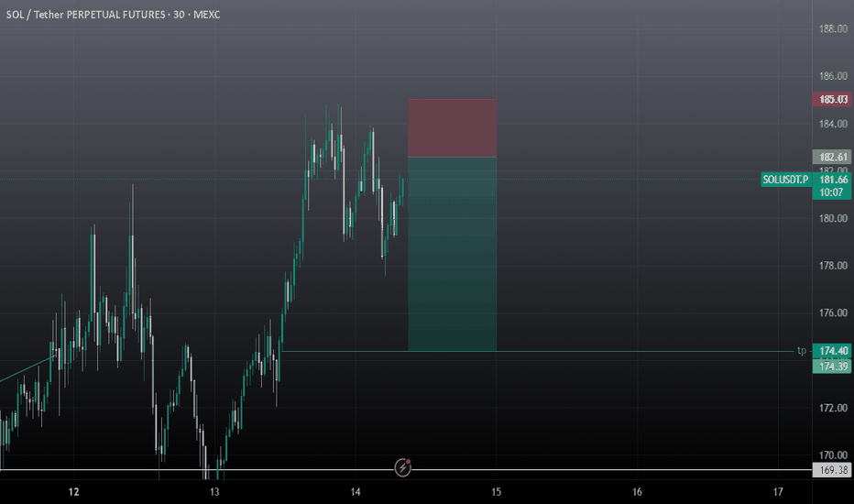Click the current price label 181.66
This screenshot has width=854, height=504.
click(x=833, y=180)
